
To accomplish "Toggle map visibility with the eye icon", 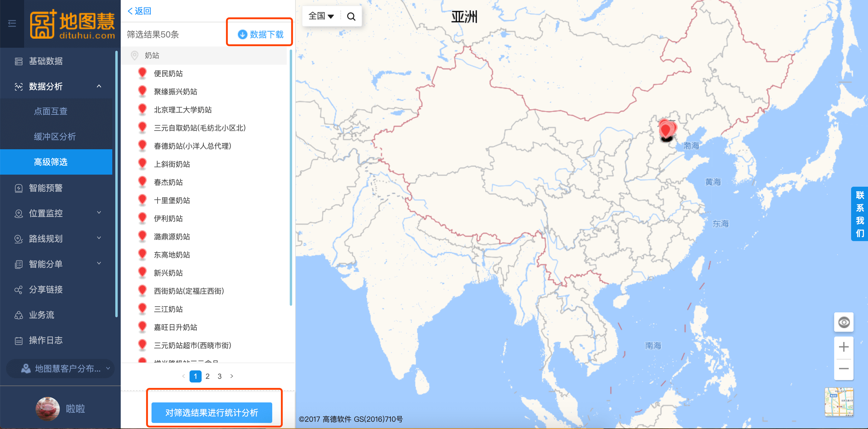I will point(843,322).
